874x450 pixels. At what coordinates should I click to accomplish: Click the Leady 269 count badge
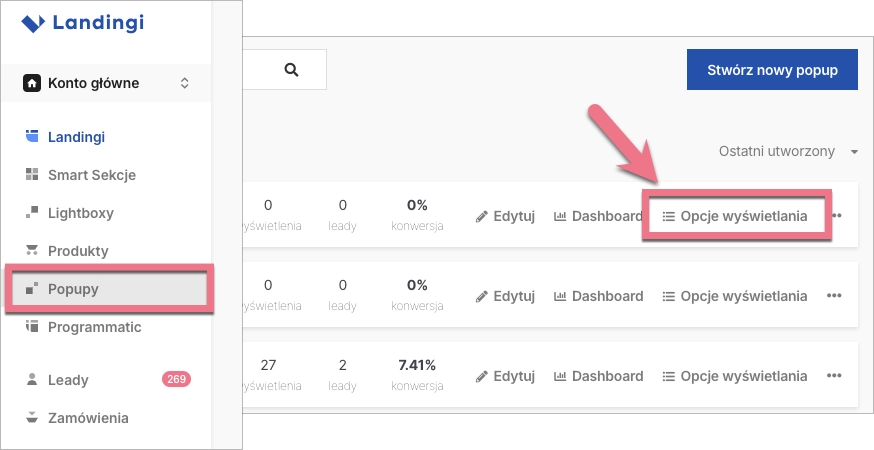click(x=176, y=380)
